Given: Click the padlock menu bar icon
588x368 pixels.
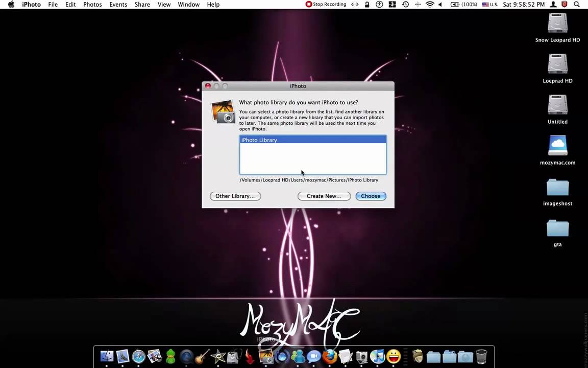Looking at the screenshot, I should (x=367, y=5).
